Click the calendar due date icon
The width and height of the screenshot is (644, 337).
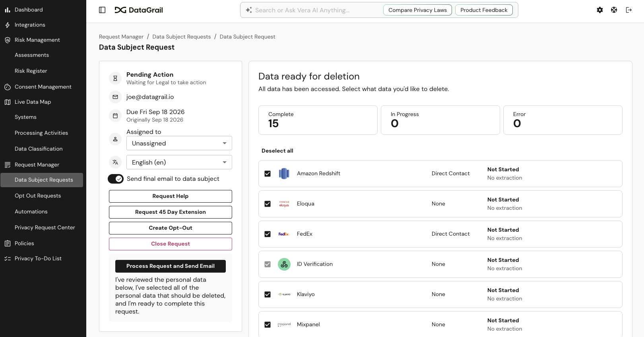coord(115,116)
